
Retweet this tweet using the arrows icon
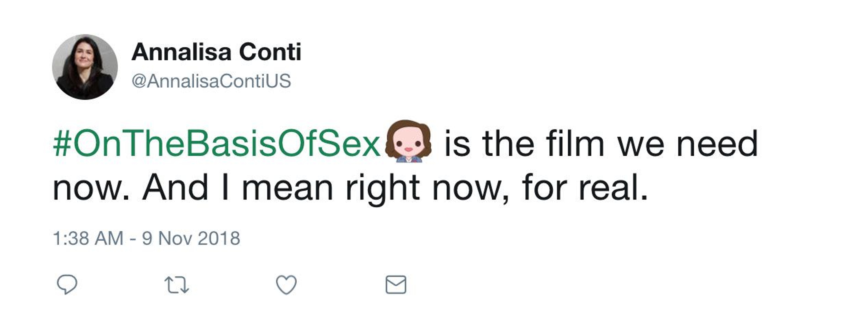177,285
